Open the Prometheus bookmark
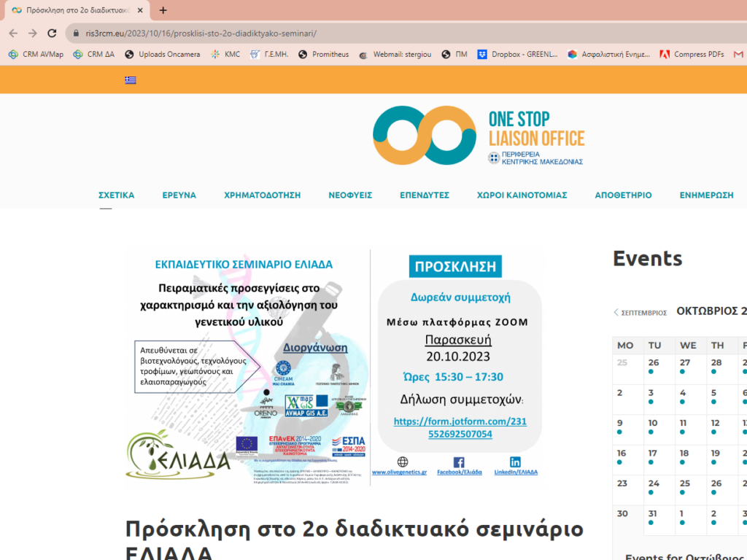The height and width of the screenshot is (560, 747). (324, 54)
